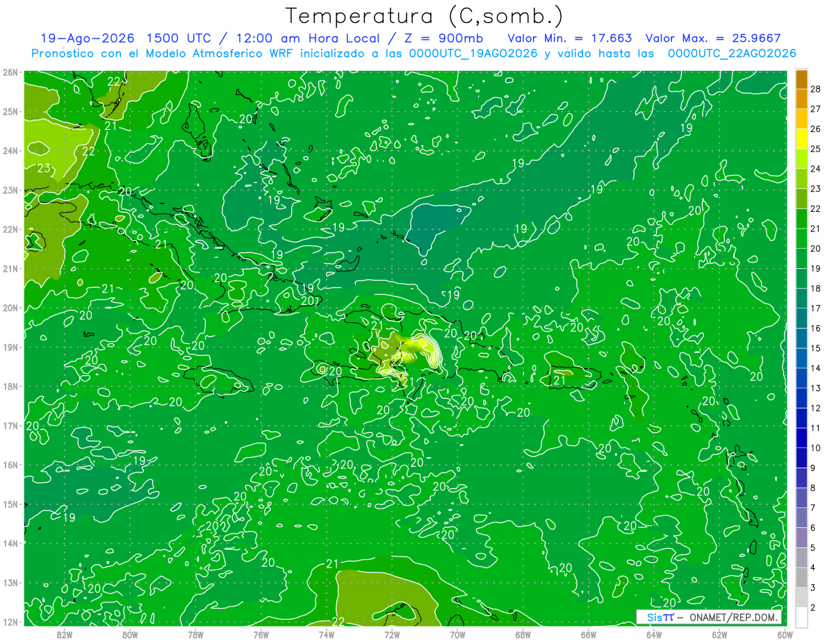Click the "16N" latitude axis label

pyautogui.click(x=10, y=465)
